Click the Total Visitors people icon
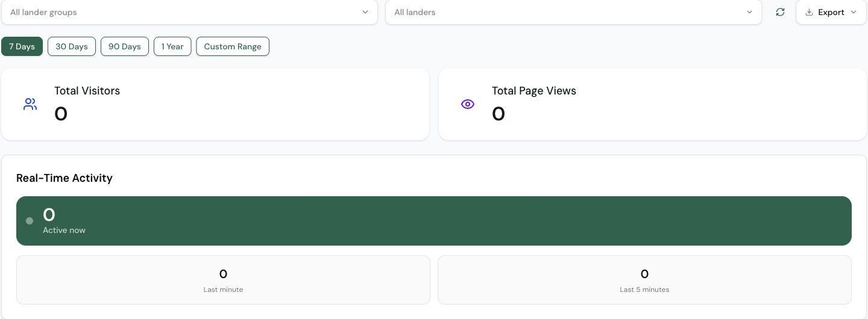The image size is (868, 319). [30, 104]
